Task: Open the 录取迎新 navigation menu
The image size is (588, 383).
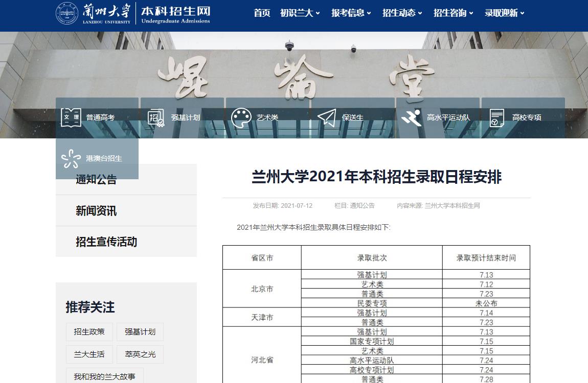Action: click(x=504, y=13)
